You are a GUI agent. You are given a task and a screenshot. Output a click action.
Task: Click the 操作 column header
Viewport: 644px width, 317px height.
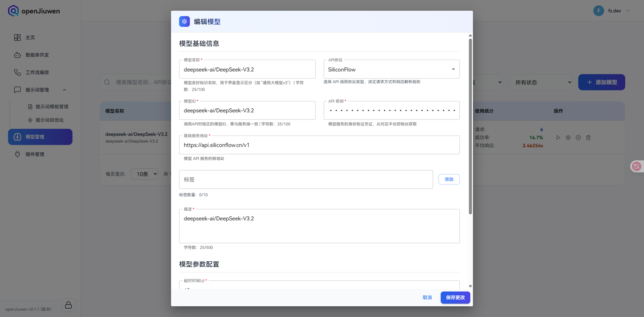point(558,111)
